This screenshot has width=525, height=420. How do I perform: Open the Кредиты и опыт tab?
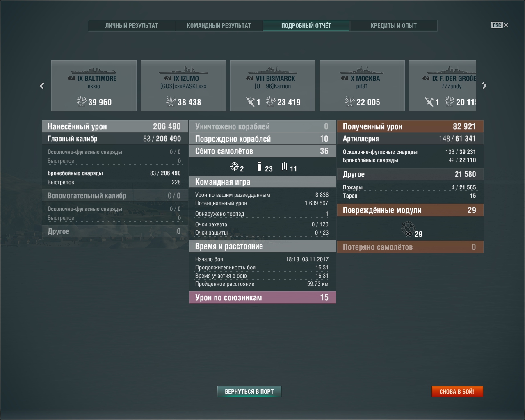[x=394, y=25]
